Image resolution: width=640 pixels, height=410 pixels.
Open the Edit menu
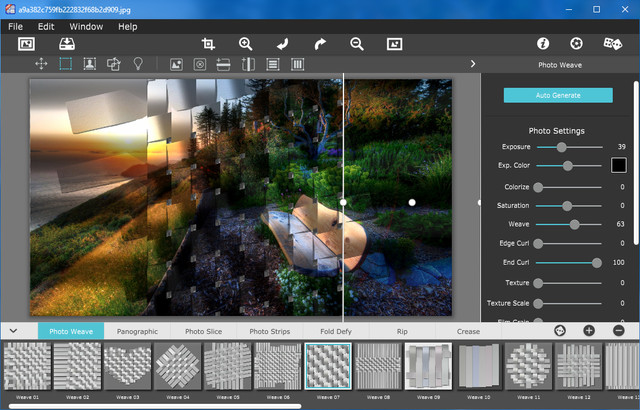point(46,26)
